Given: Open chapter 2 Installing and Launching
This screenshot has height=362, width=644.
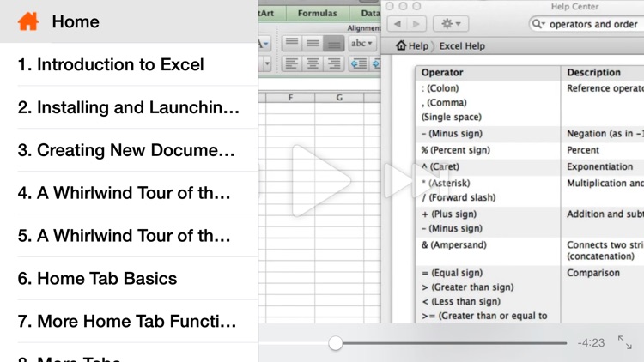Looking at the screenshot, I should 129,107.
